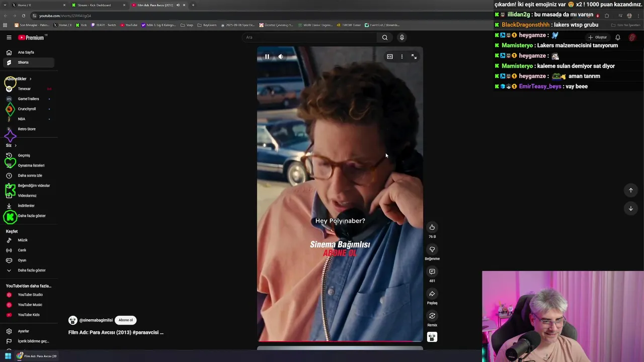The image size is (644, 362).
Task: Open Beğendiğim videolar
Action: [x=28, y=186]
